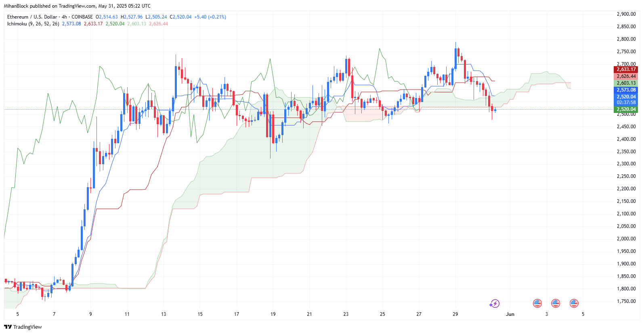Click the red 2,633.17 value in the Ichimoku legend
The width and height of the screenshot is (644, 334).
pos(93,24)
